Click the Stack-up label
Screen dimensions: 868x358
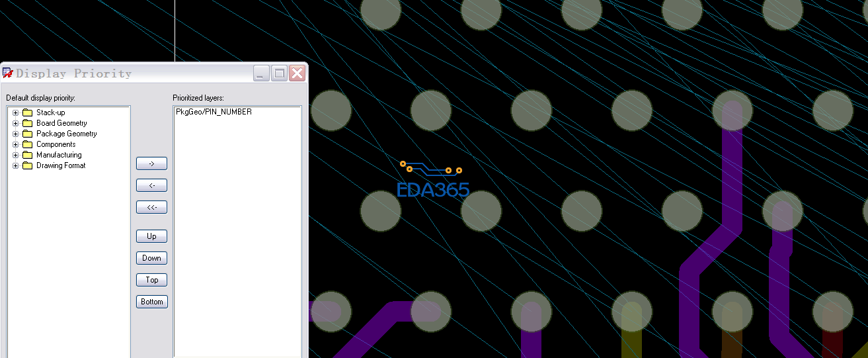tap(50, 112)
